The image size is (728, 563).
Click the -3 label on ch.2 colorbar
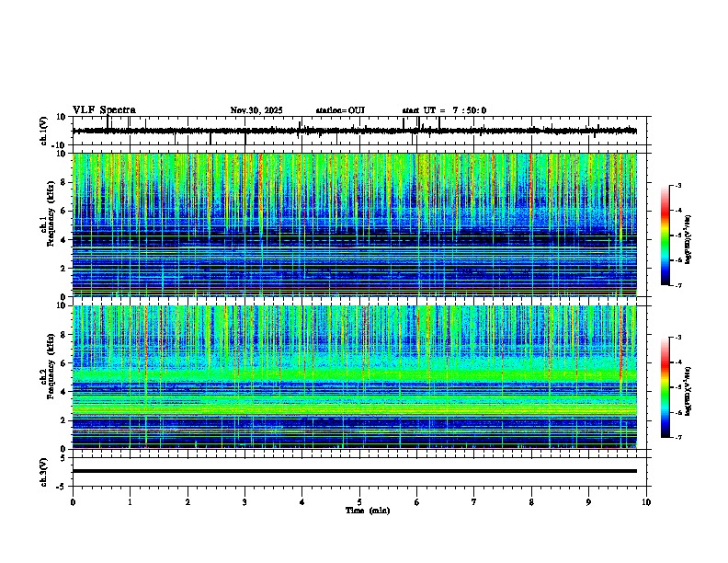(677, 338)
